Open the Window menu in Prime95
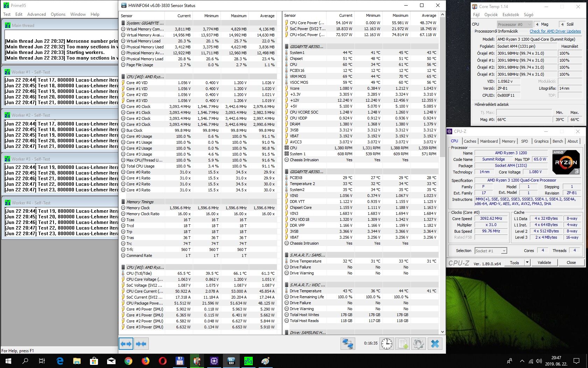This screenshot has width=588, height=368. [78, 14]
